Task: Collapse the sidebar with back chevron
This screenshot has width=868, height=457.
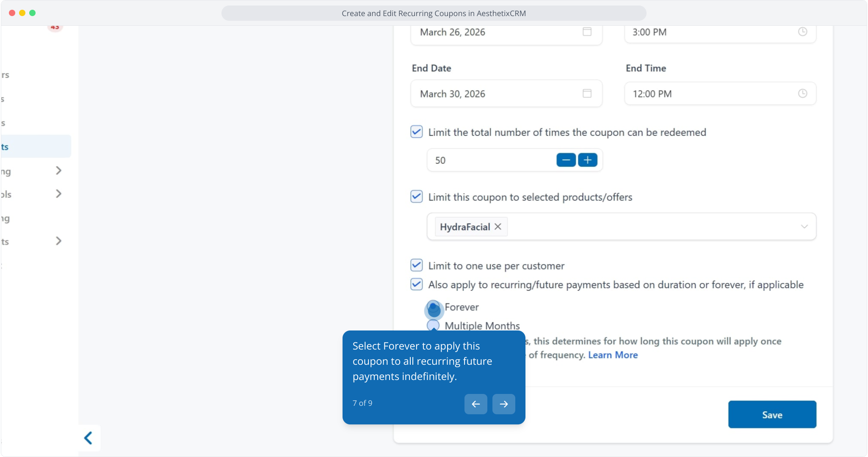Action: tap(88, 438)
